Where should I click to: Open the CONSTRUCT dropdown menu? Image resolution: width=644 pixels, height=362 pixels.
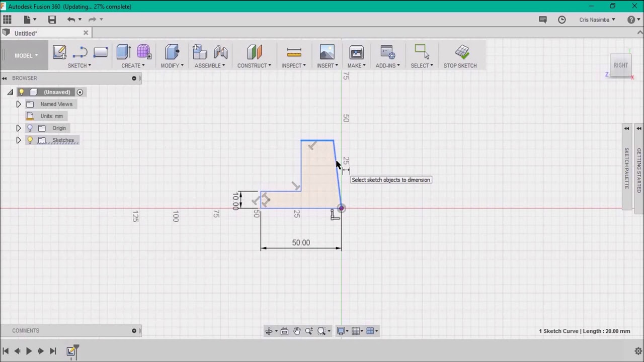click(254, 65)
